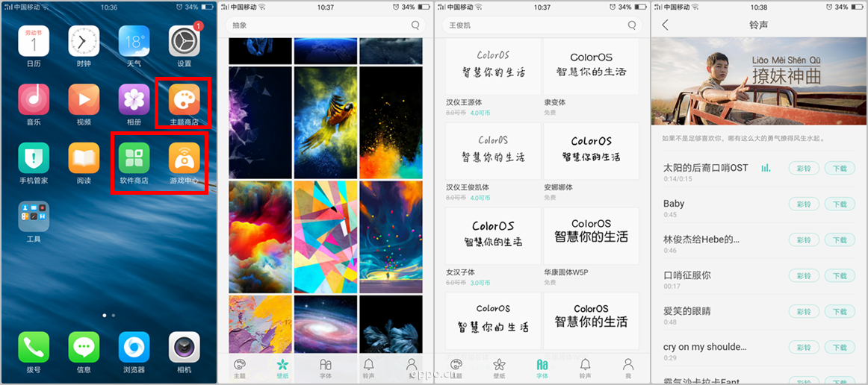The width and height of the screenshot is (868, 385).
Task: Click 下载 for 太阳的后裔口哨OST
Action: [840, 168]
